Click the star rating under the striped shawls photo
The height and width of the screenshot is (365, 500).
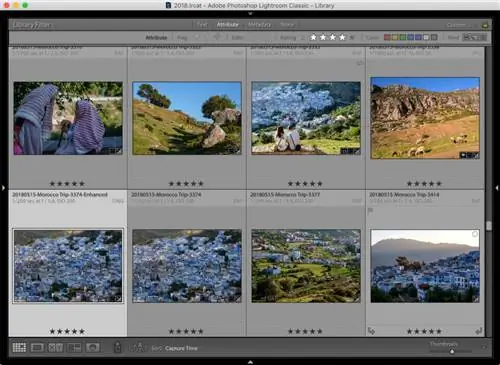(67, 184)
